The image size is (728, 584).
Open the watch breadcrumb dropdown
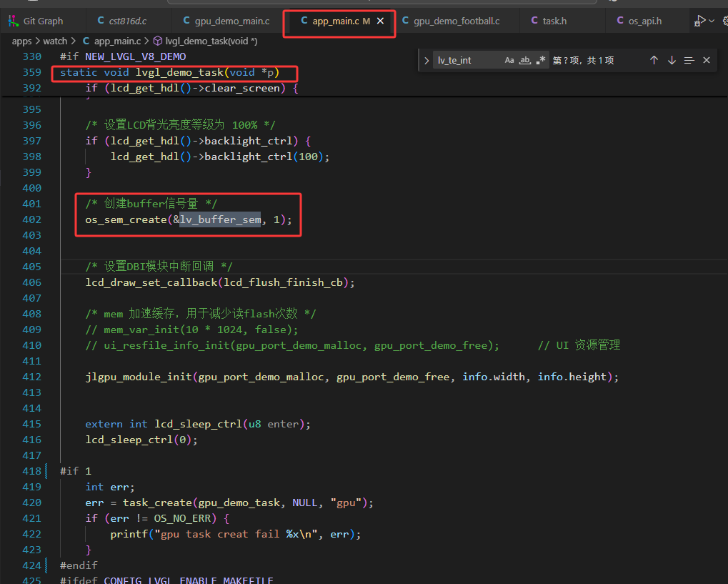(x=55, y=41)
